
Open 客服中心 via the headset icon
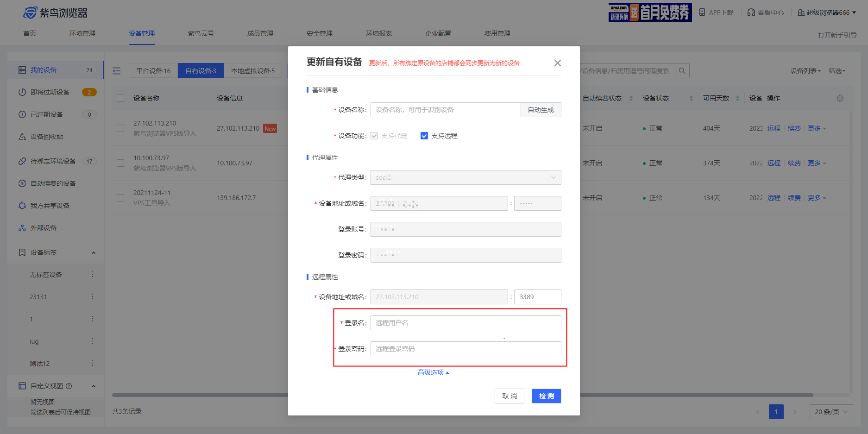point(751,12)
